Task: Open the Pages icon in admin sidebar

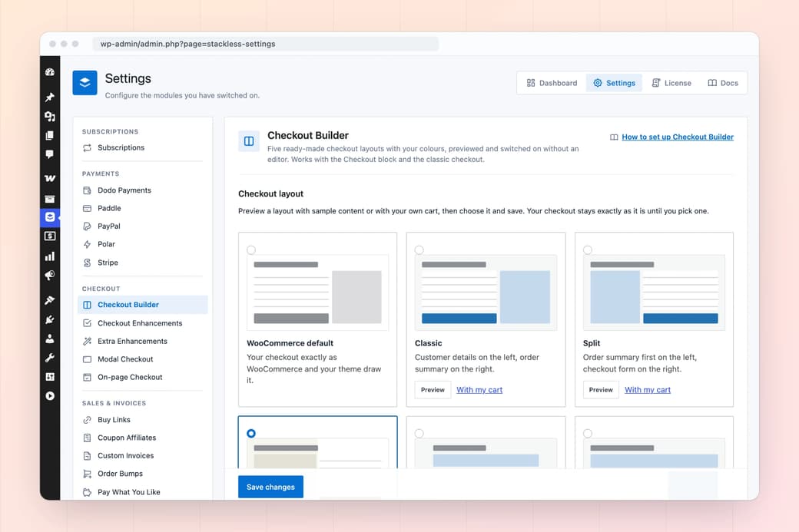Action: click(49, 135)
